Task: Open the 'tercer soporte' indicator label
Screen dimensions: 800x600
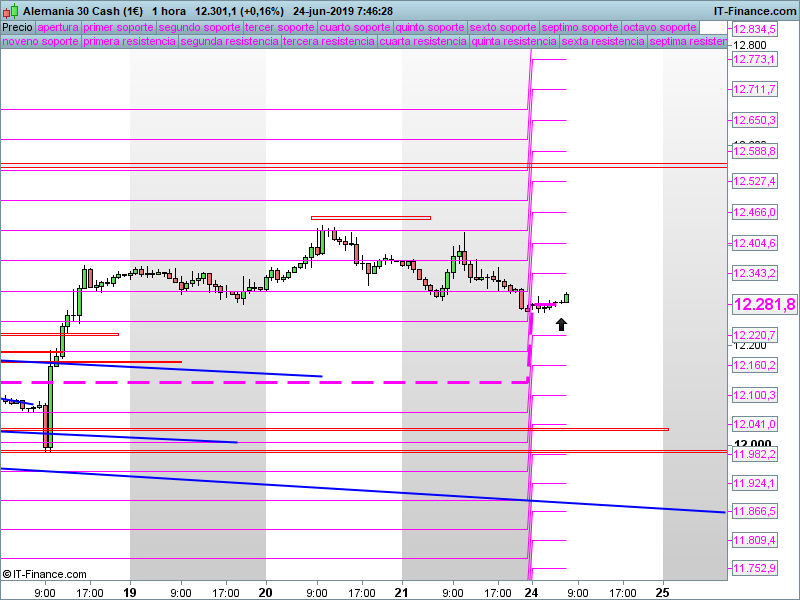Action: (279, 27)
